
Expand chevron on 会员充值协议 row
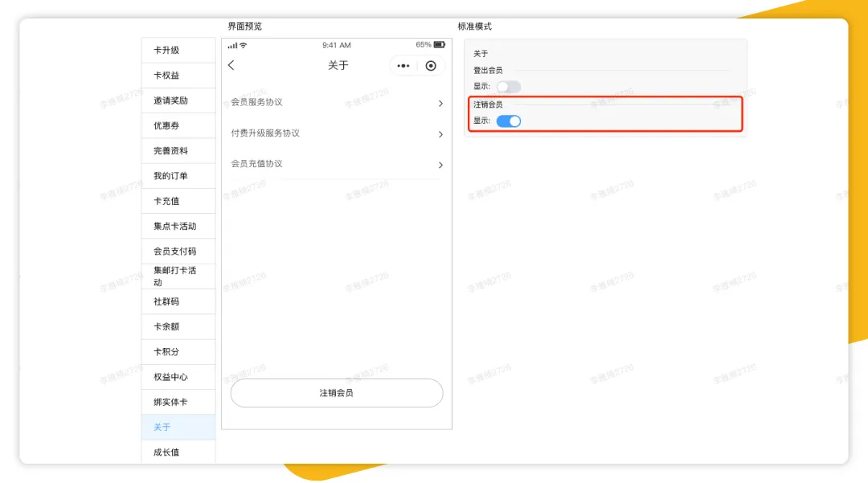point(440,165)
